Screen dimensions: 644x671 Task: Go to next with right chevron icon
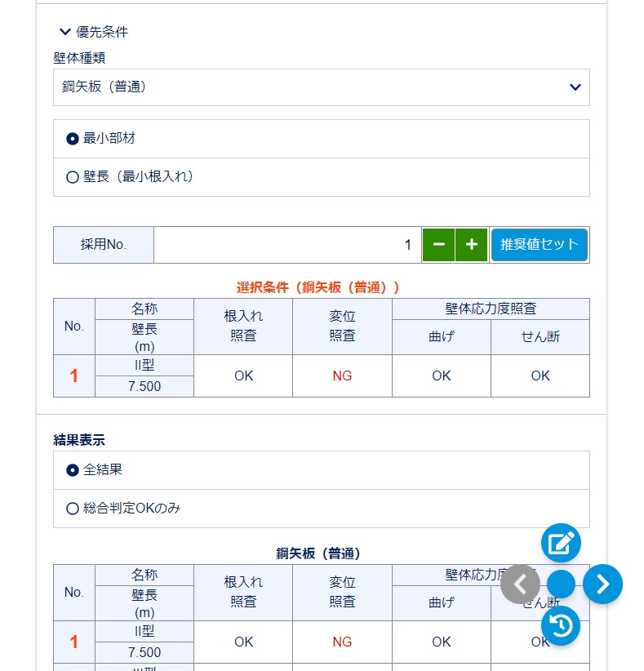coord(602,584)
